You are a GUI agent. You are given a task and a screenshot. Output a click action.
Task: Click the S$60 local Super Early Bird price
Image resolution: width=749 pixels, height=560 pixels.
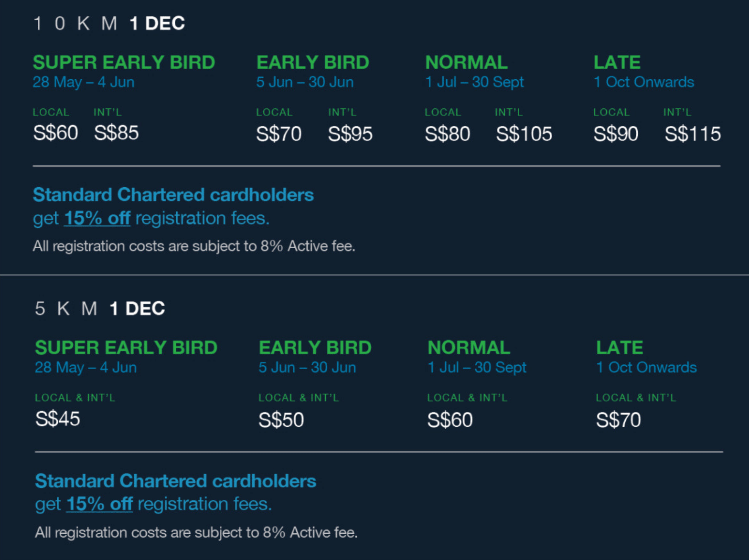point(55,133)
